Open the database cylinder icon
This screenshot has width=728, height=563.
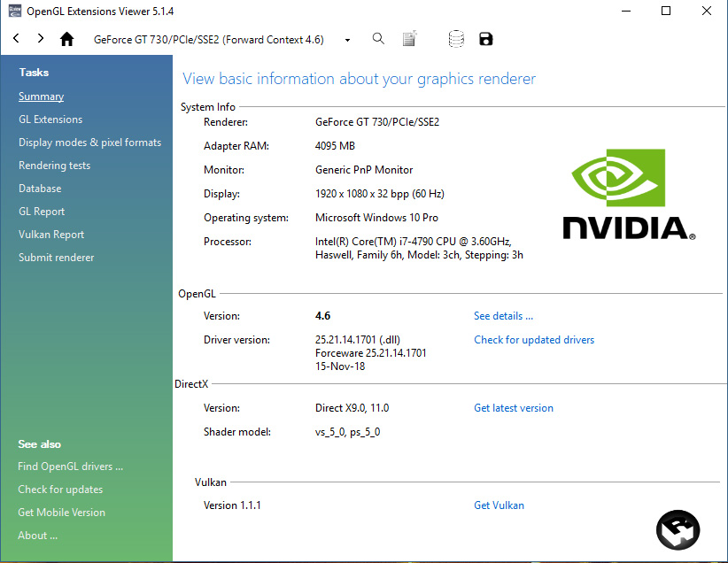point(456,39)
